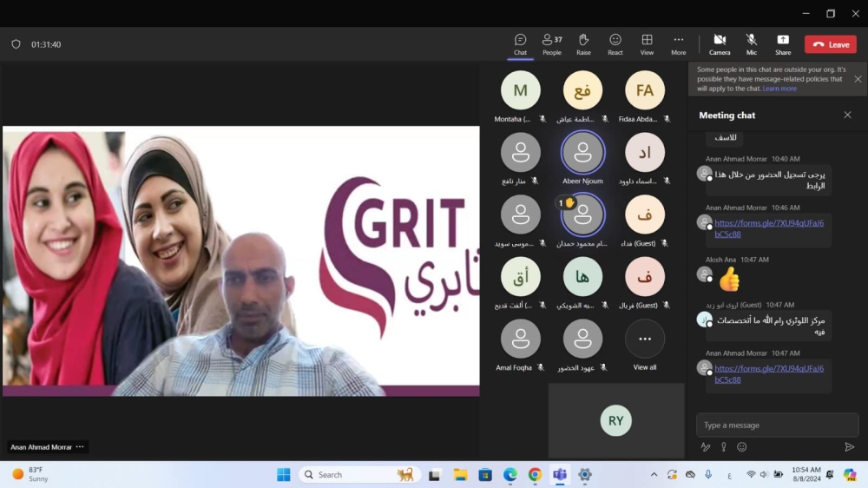Open the More actions menu
Image resolution: width=868 pixels, height=488 pixels.
(678, 44)
